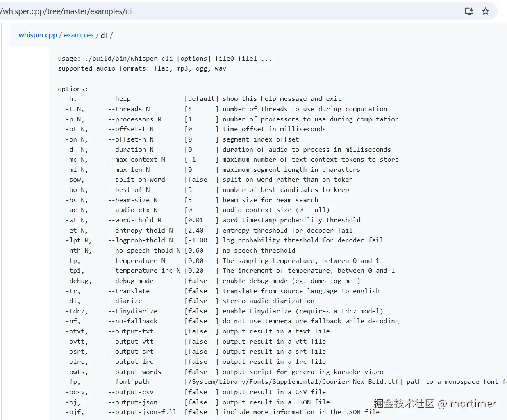Click 'word timestamp probability threshold' description

pos(291,220)
